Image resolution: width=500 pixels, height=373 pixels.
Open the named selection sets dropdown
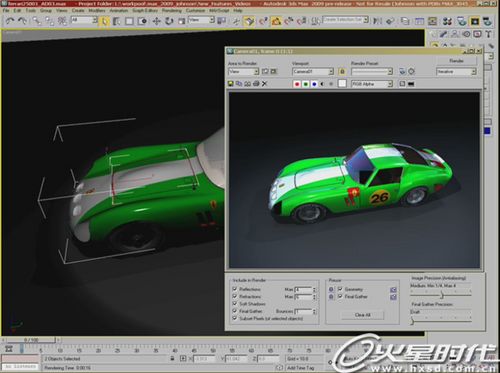point(345,20)
